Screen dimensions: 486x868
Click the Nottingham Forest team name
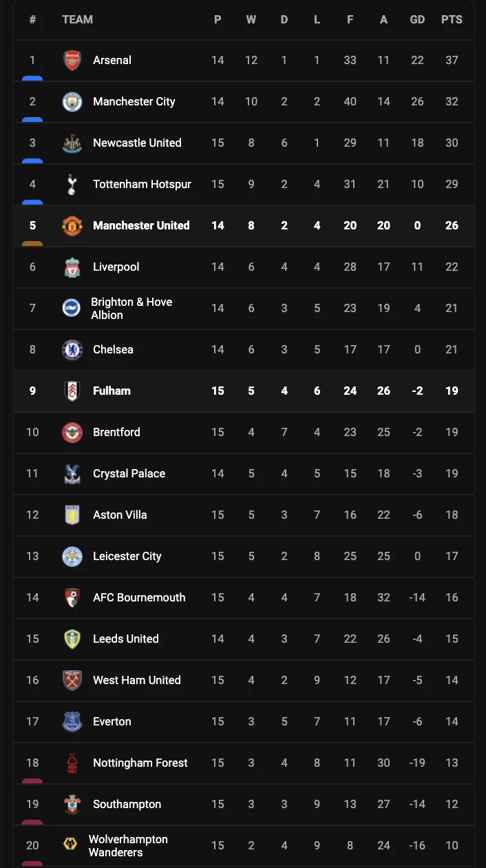click(x=140, y=763)
